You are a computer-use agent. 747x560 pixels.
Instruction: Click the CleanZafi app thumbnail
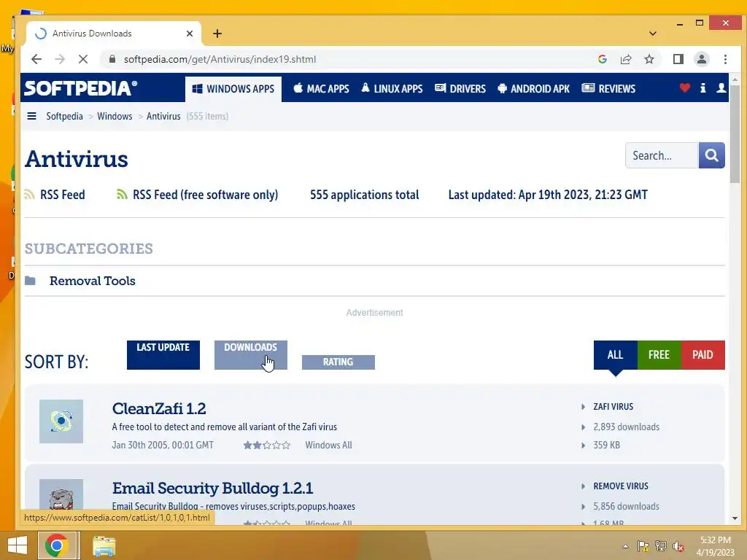point(61,421)
